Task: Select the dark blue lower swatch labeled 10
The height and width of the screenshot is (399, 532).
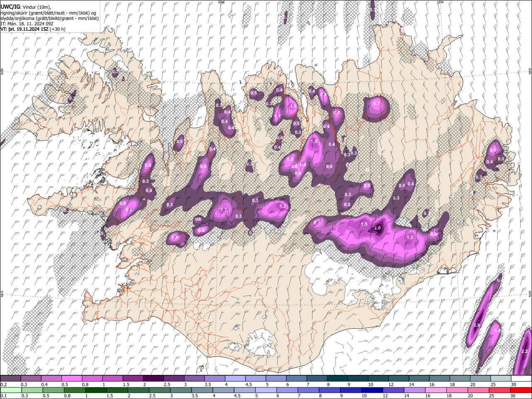Action: pyautogui.click(x=372, y=390)
